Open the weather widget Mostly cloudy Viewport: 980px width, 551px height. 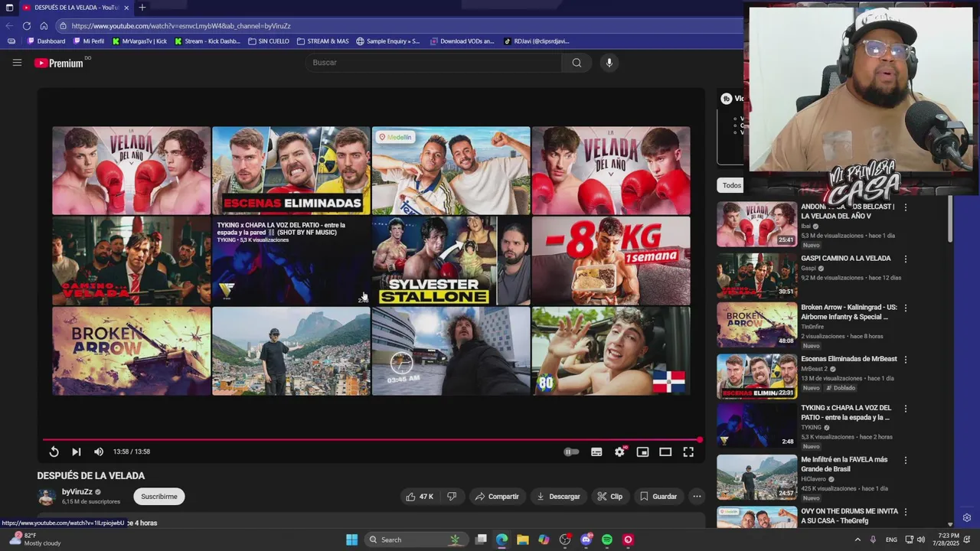pyautogui.click(x=34, y=540)
